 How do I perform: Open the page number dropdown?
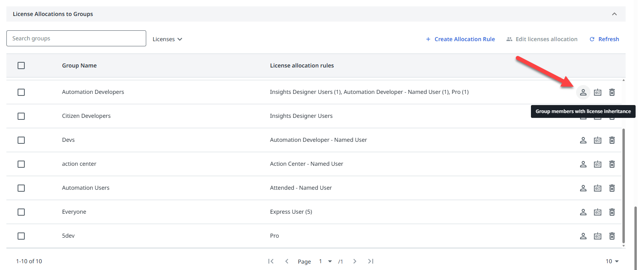(x=325, y=261)
